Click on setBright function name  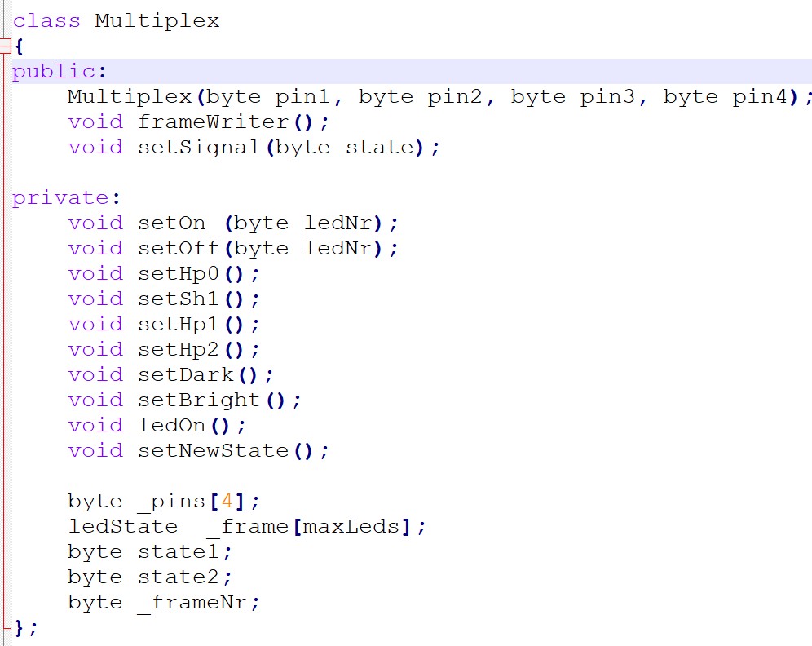199,400
